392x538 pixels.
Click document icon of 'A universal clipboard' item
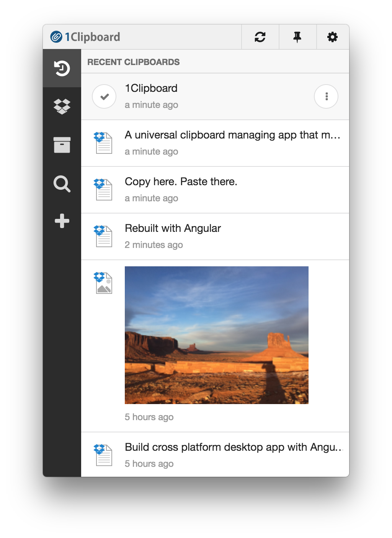click(x=103, y=143)
